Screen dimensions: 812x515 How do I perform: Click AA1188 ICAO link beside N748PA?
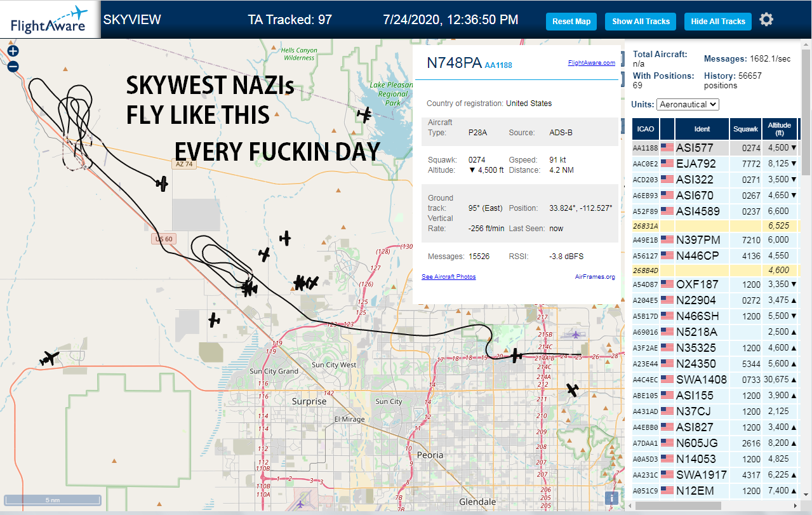pyautogui.click(x=498, y=65)
